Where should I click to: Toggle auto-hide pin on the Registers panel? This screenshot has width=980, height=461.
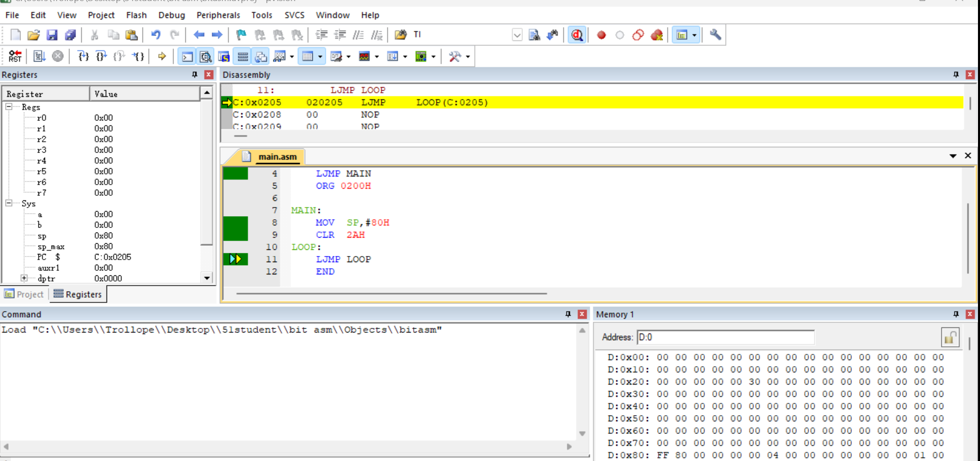coord(194,74)
